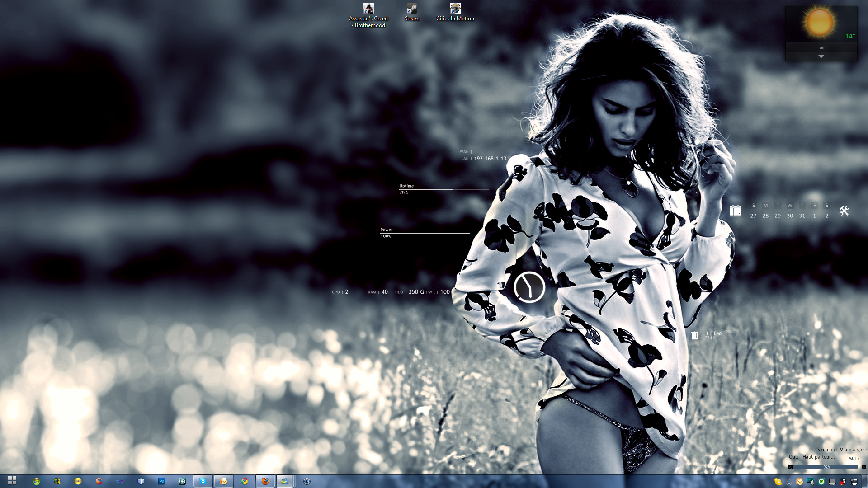Open the tools wrench icon by calendar
Screen dimensions: 868x488
click(844, 211)
